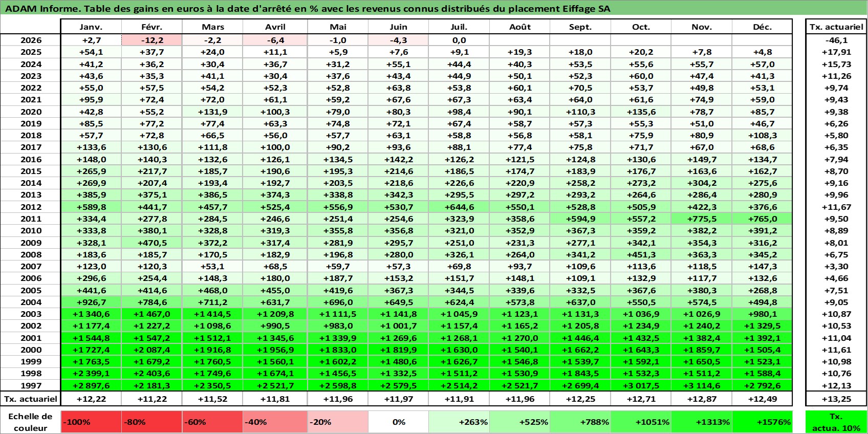Select the 1997 actuarial rate value +12,13
The image size is (868, 434).
point(836,385)
